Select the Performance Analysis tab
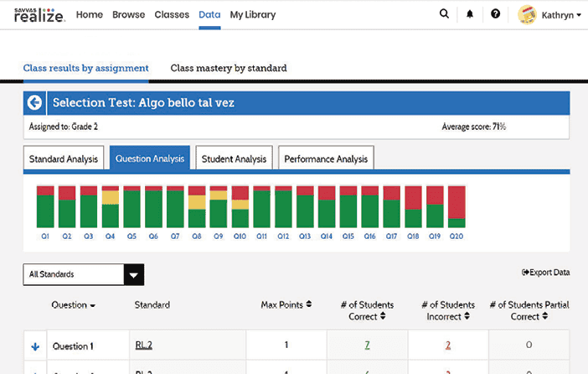The image size is (588, 374). [x=326, y=158]
